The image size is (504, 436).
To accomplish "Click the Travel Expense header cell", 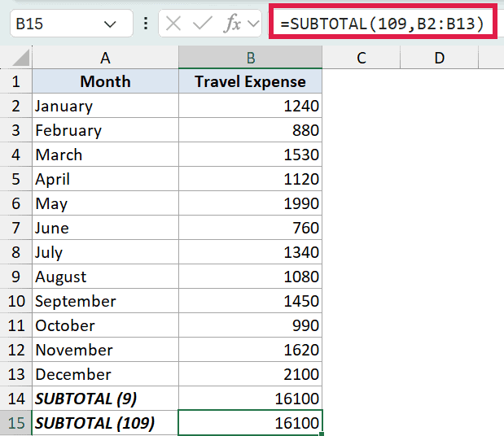I will [x=251, y=81].
